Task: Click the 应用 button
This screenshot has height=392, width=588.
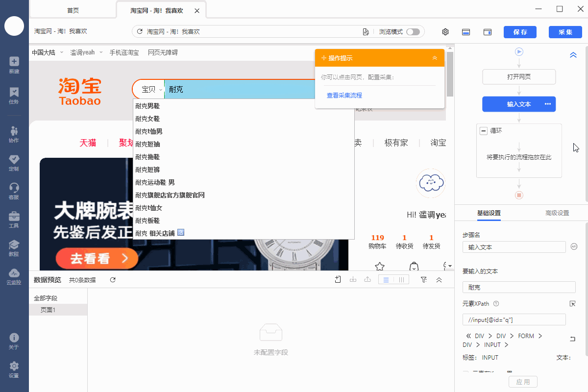Action: point(523,382)
